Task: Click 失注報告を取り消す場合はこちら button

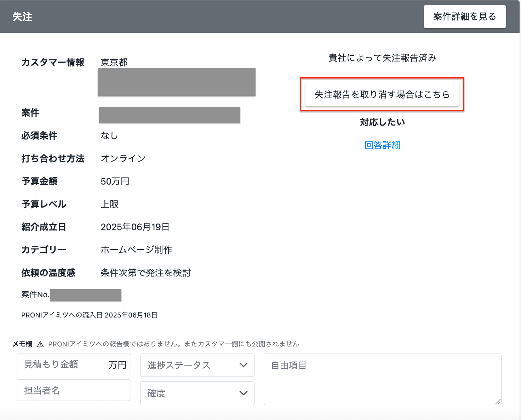Action: [x=382, y=95]
